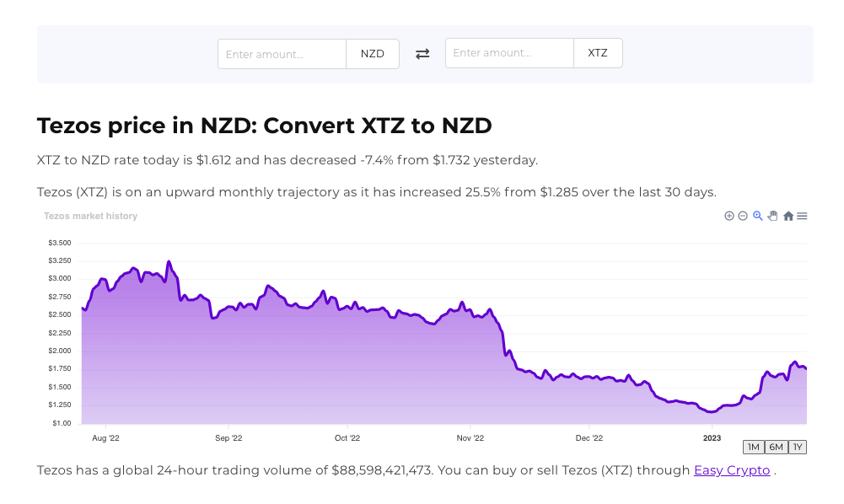This screenshot has width=844, height=504.
Task: Click the XTZ amount input field
Action: click(509, 53)
